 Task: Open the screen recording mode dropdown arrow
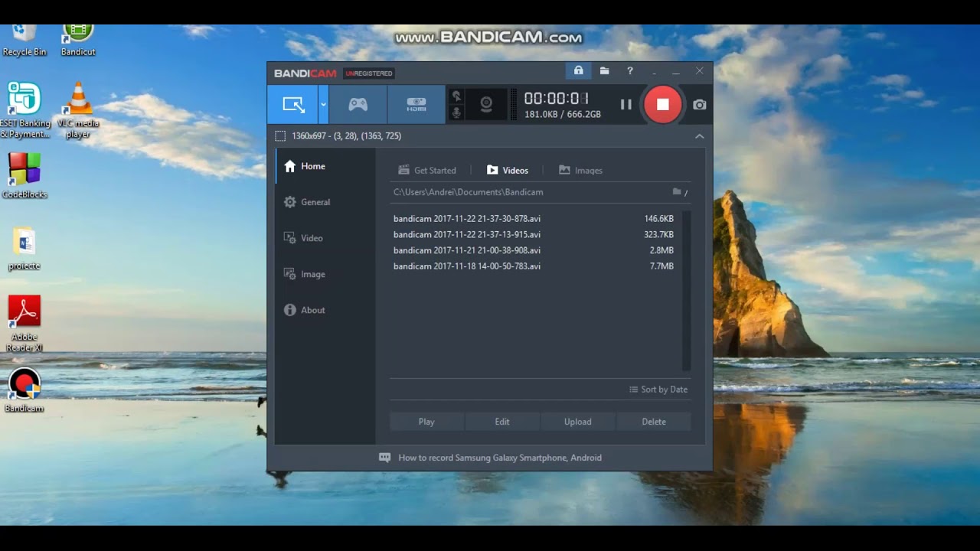[324, 105]
